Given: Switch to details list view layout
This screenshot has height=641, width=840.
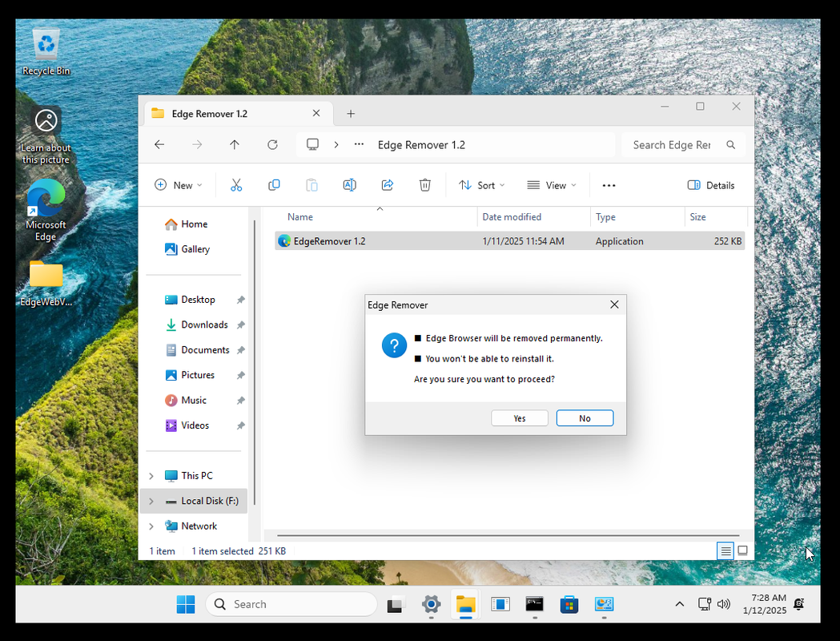Looking at the screenshot, I should point(725,550).
